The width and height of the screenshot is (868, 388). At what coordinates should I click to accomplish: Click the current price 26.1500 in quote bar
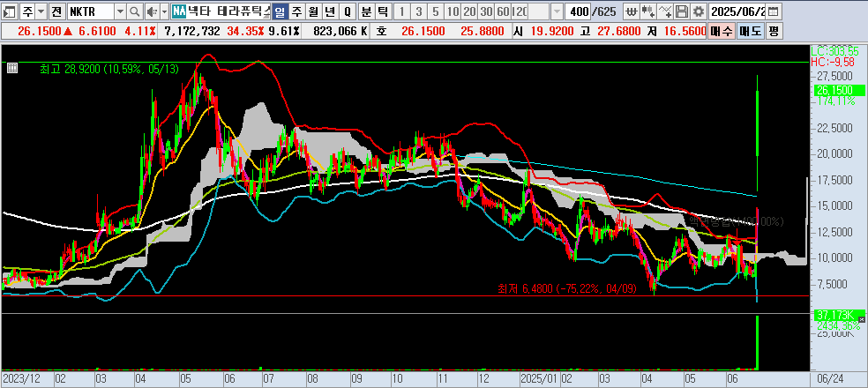click(40, 32)
